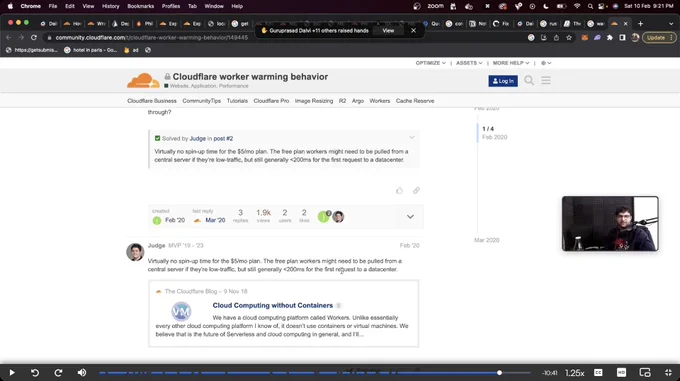The height and width of the screenshot is (381, 680).
Task: Open the macOS Apple menu
Action: coord(10,6)
